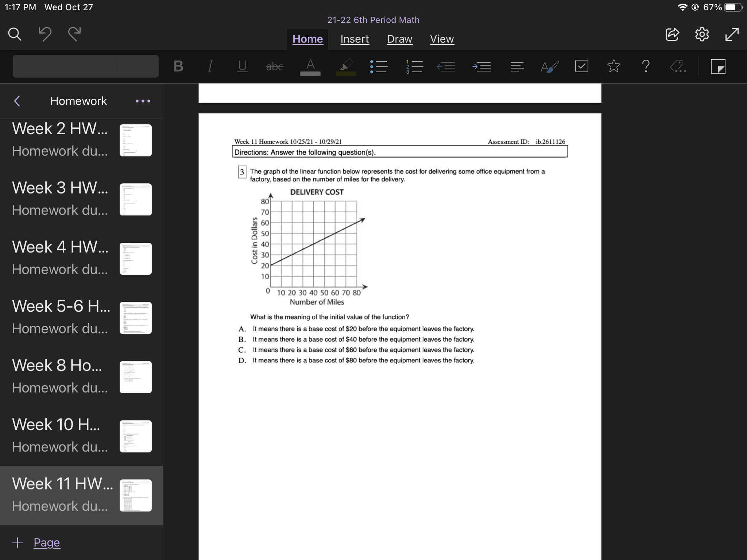Apply numbered list formatting
This screenshot has height=560, width=747.
[414, 66]
